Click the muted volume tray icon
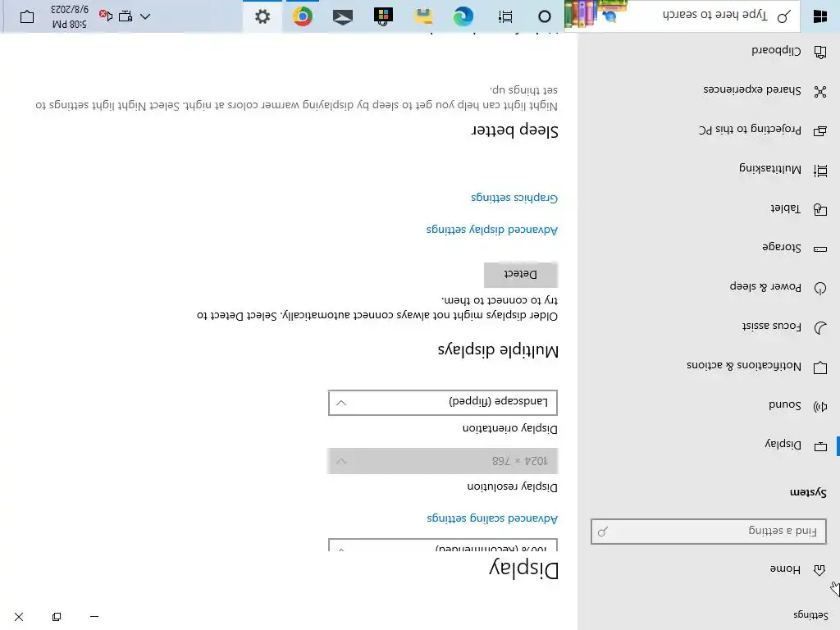Image resolution: width=840 pixels, height=630 pixels. click(x=106, y=16)
